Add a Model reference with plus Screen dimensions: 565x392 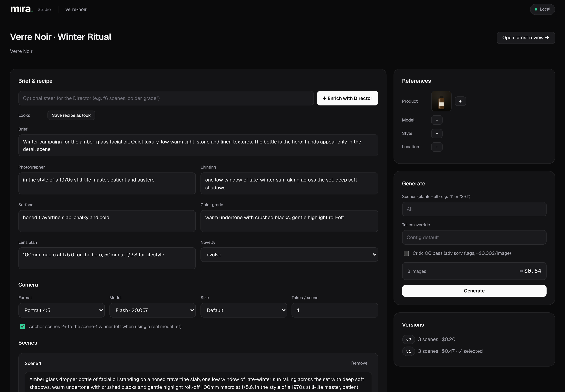(437, 120)
